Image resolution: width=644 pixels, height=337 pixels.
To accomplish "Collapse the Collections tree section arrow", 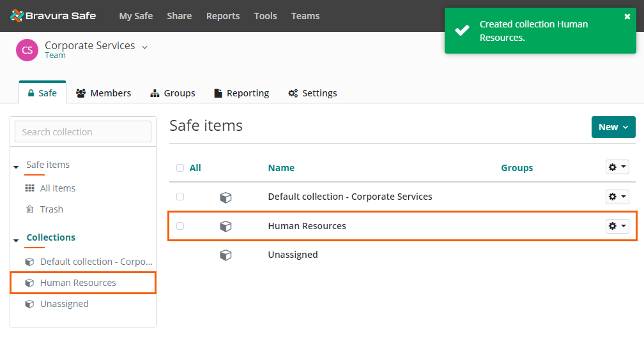I will (16, 240).
